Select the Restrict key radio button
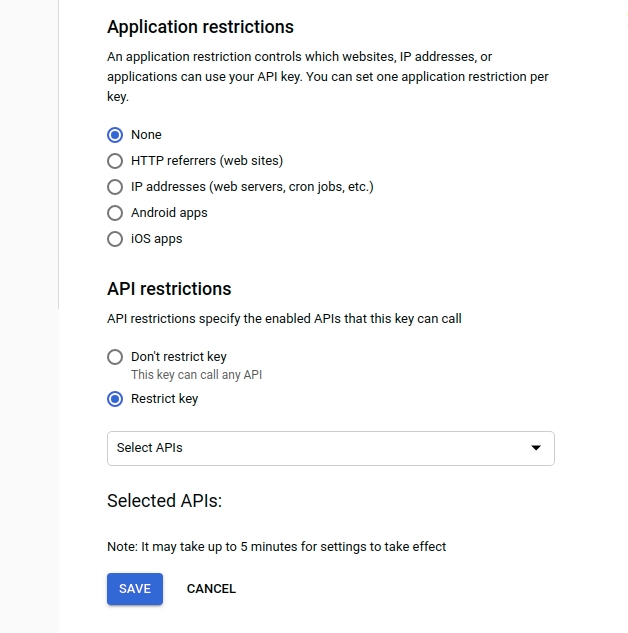Image resolution: width=628 pixels, height=633 pixels. (115, 399)
